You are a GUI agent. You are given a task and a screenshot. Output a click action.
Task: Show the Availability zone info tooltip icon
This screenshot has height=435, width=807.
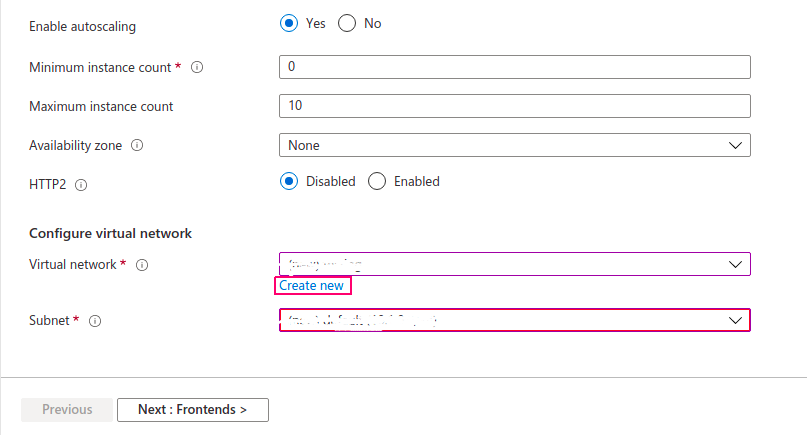pyautogui.click(x=137, y=145)
